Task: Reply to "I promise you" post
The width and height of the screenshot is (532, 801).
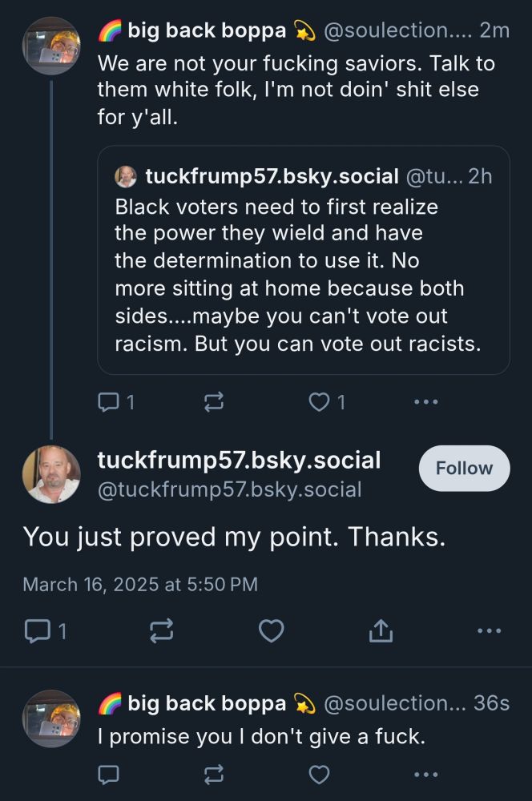Action: [108, 774]
